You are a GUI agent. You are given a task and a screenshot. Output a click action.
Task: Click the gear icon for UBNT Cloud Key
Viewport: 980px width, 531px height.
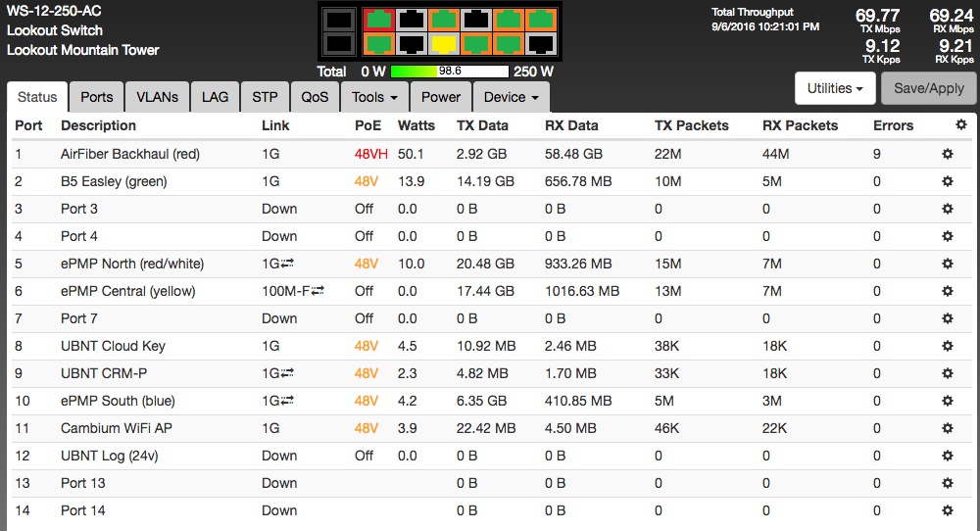947,346
